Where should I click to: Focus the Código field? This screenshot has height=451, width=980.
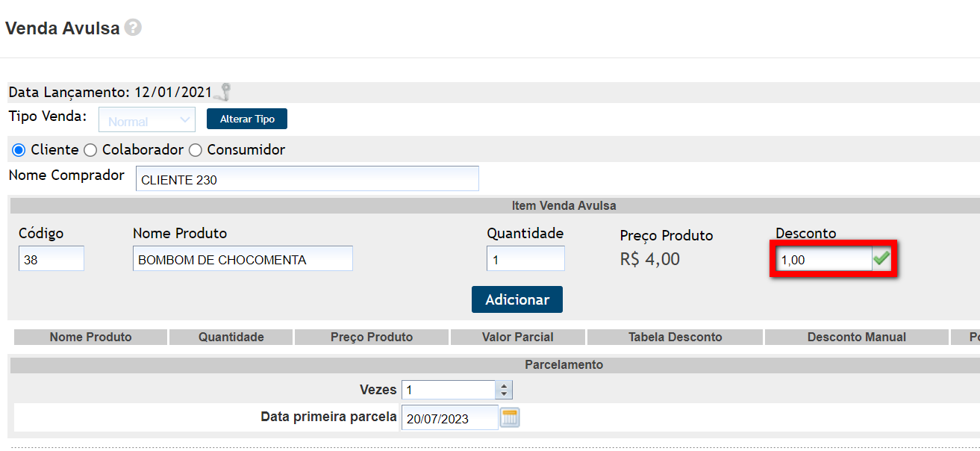(x=52, y=259)
